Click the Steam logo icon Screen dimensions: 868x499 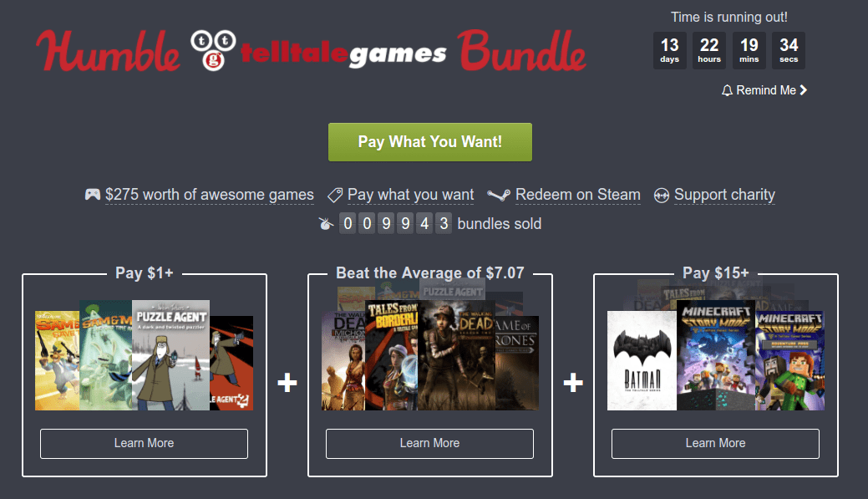coord(498,195)
